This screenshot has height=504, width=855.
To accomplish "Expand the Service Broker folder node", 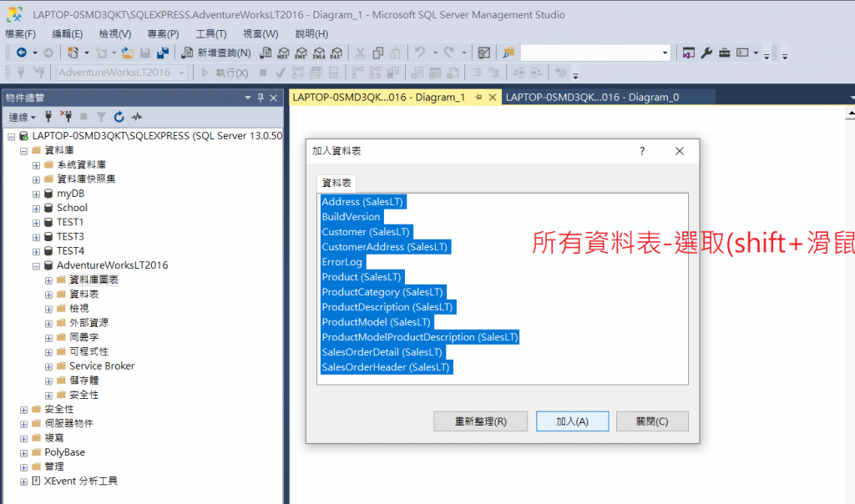I will (48, 366).
